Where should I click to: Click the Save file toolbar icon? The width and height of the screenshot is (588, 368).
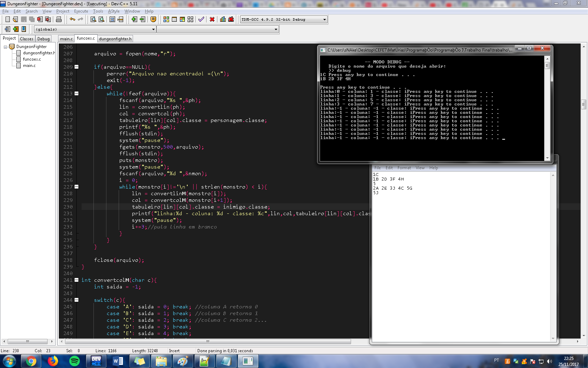[23, 19]
